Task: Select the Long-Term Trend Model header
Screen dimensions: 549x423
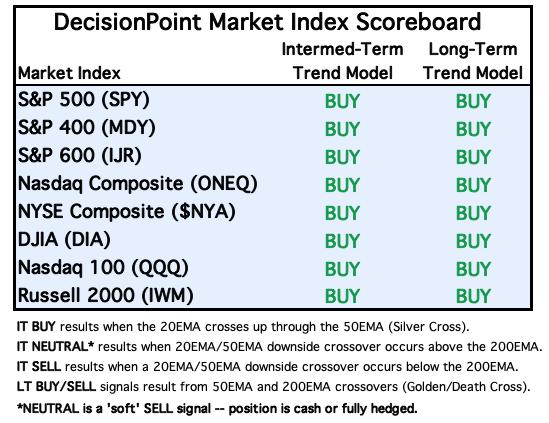Action: pyautogui.click(x=473, y=61)
